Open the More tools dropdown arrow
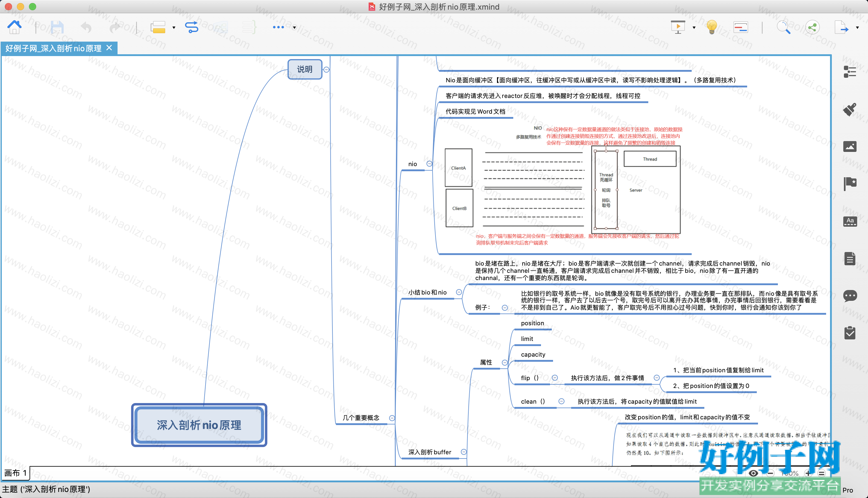Viewport: 868px width, 498px height. pos(294,28)
